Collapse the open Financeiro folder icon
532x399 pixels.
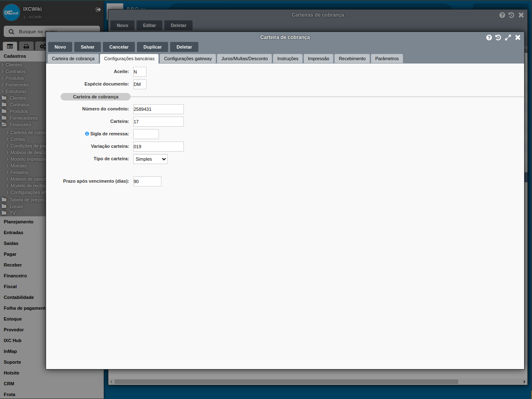(x=4, y=125)
